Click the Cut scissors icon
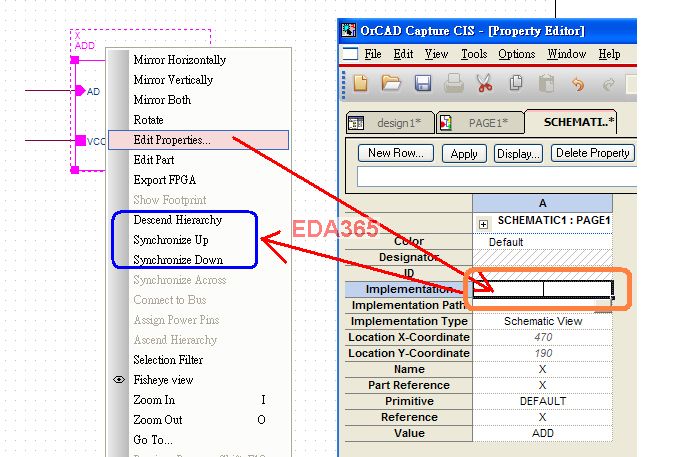Viewport: 673px width, 457px height. pos(484,83)
